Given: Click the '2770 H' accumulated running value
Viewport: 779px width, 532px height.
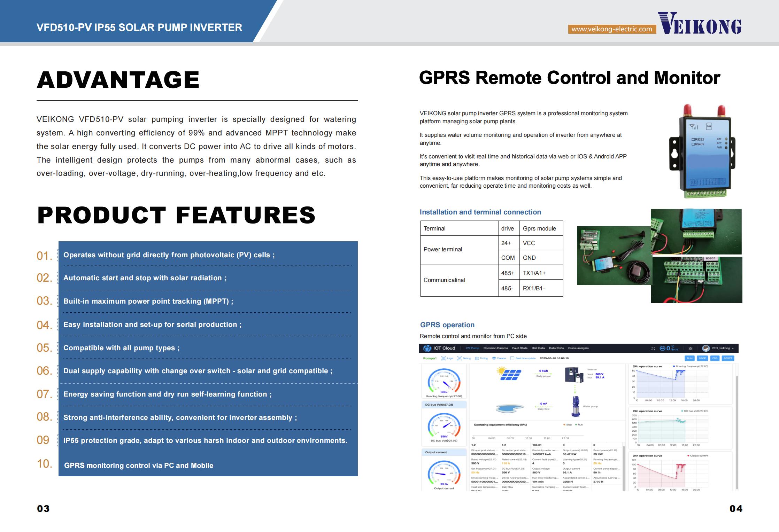Looking at the screenshot, I should coord(598,482).
